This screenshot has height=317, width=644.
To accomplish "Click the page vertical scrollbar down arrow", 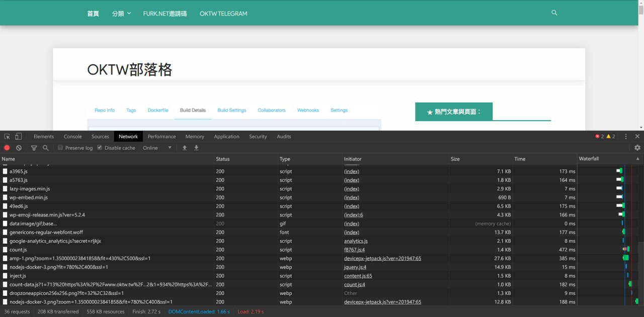I will [641, 127].
